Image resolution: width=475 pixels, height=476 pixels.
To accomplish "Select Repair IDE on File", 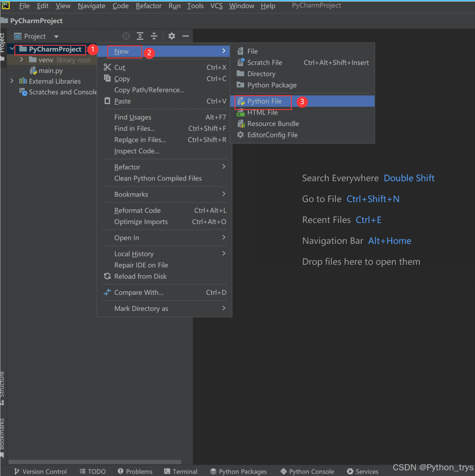I will (164, 265).
